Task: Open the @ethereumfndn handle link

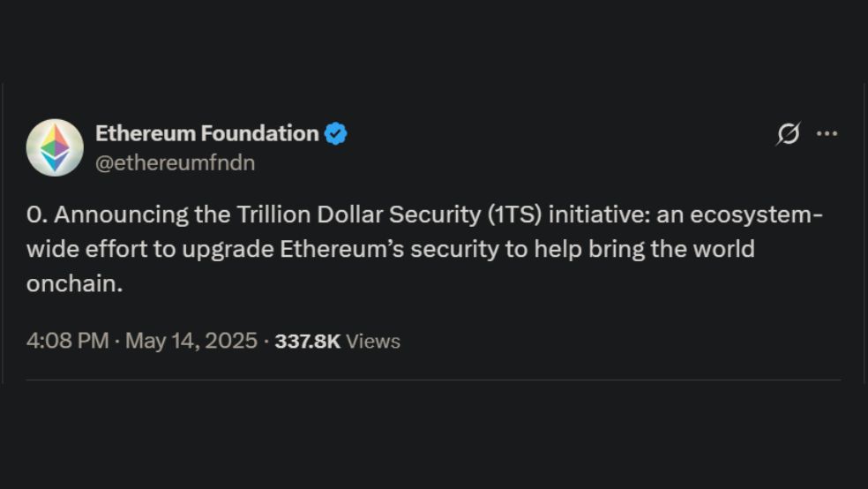Action: [175, 162]
